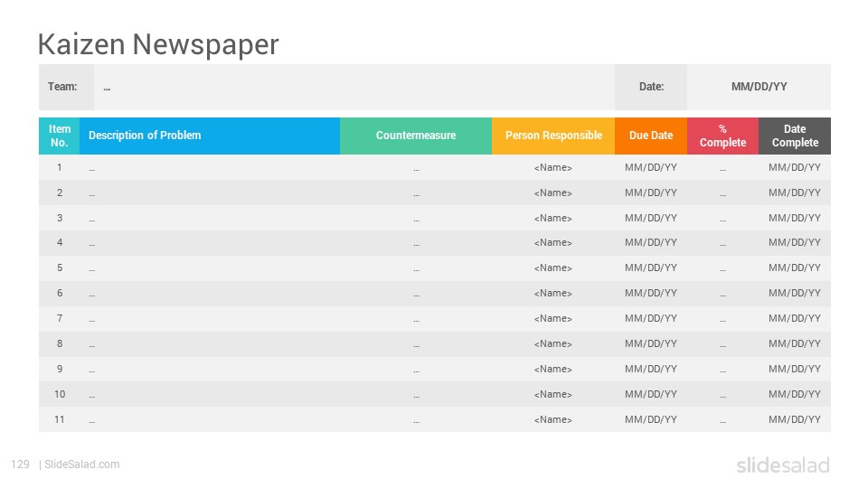Click item number 10 cell
The width and height of the screenshot is (868, 488).
[60, 395]
